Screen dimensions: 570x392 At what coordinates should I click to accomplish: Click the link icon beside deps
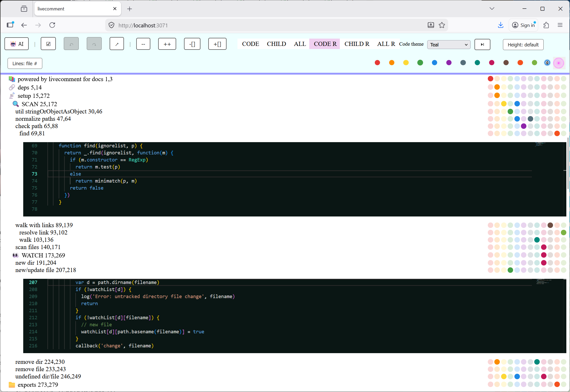pos(12,87)
